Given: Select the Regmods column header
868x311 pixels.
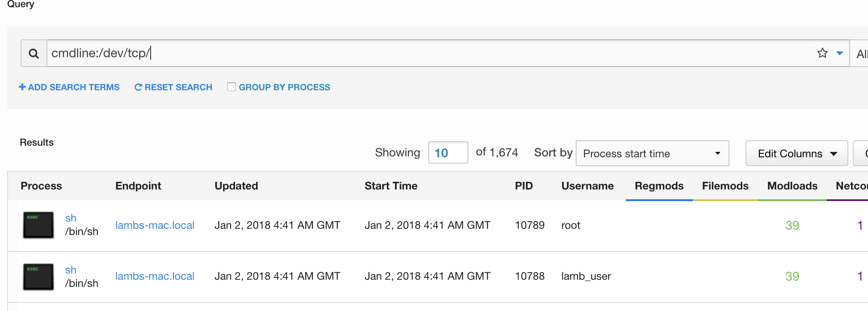Looking at the screenshot, I should point(659,186).
